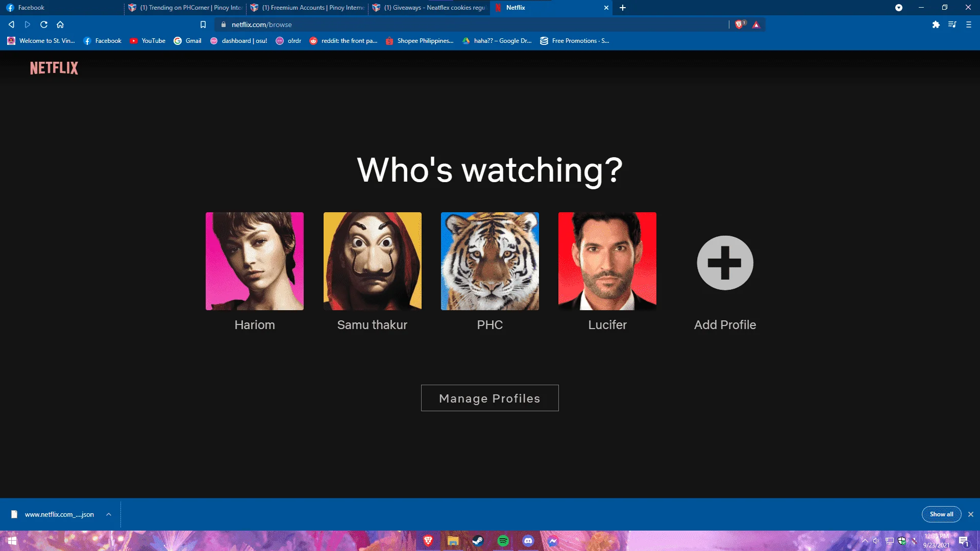Open the Brave Shields lion icon
This screenshot has width=980, height=551.
tap(740, 24)
